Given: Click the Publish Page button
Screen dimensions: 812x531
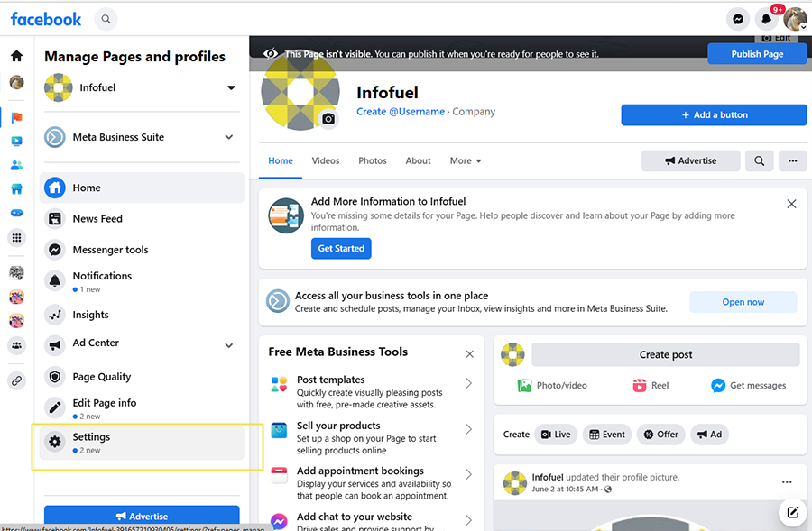Looking at the screenshot, I should 757,54.
